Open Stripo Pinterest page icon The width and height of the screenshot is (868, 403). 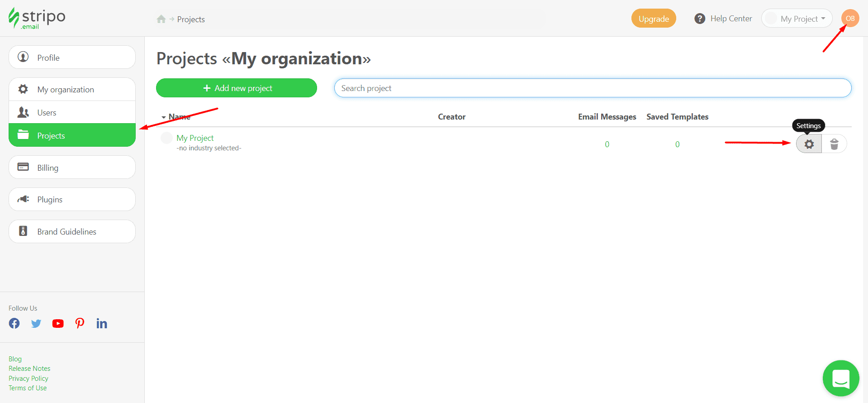pyautogui.click(x=80, y=323)
